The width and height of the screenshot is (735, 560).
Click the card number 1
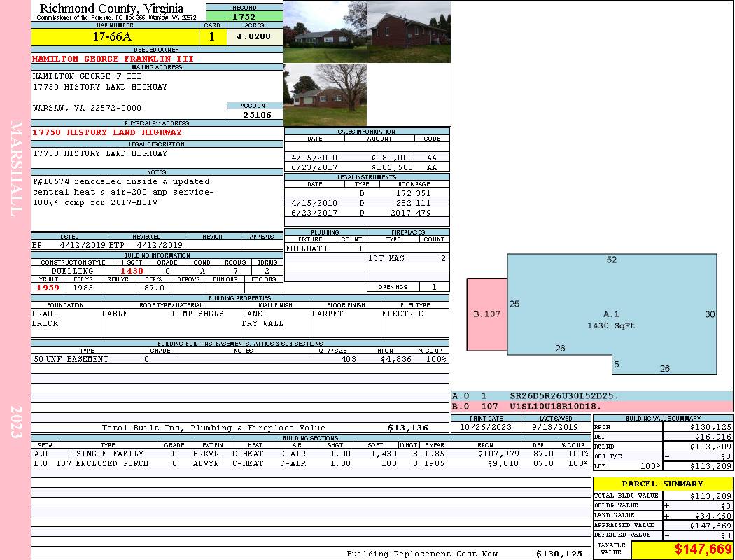click(x=212, y=36)
